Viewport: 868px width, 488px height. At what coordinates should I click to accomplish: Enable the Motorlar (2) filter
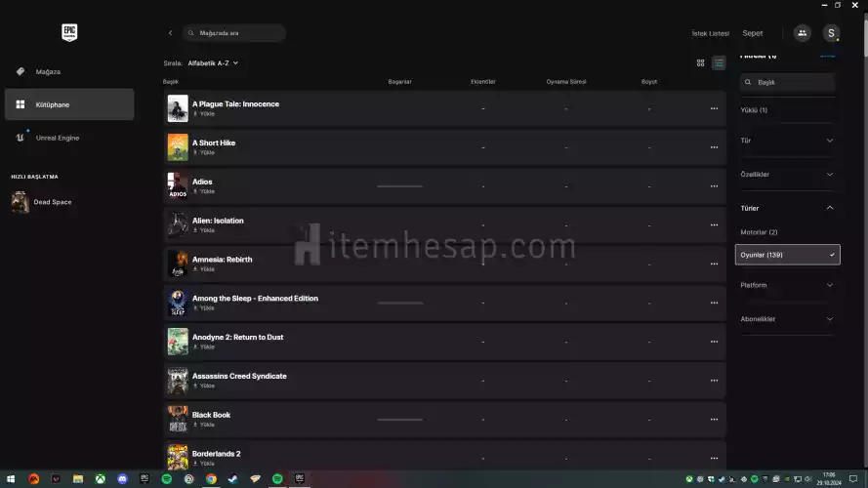760,232
